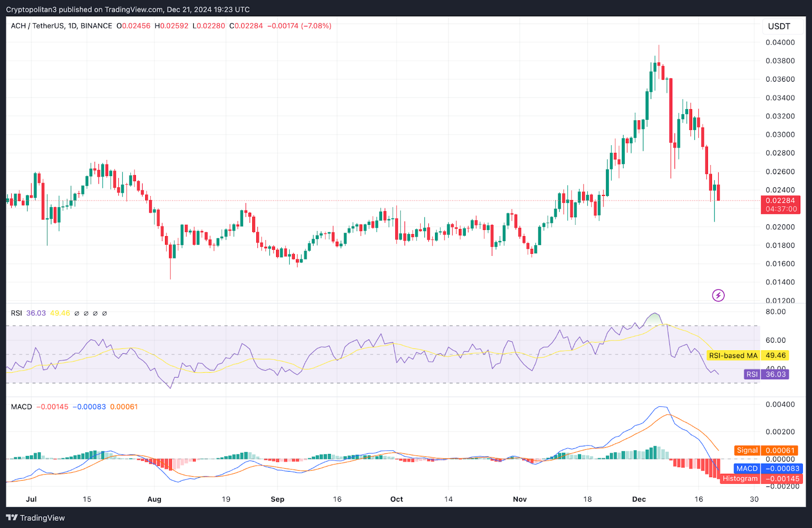812x528 pixels.
Task: Click the 0.03000 price axis label
Action: click(780, 135)
